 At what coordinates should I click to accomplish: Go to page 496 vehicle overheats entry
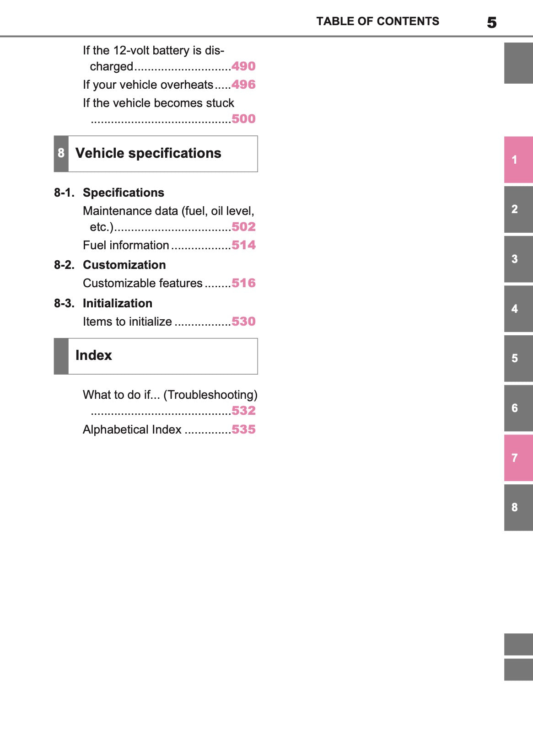243,85
